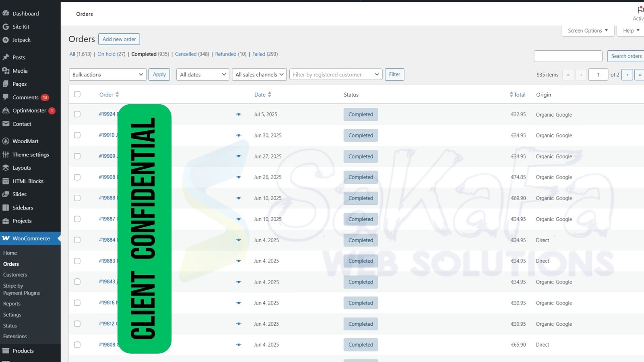Switch to the Cancelled orders tab
Screen dimensions: 644x362
pyautogui.click(x=186, y=54)
